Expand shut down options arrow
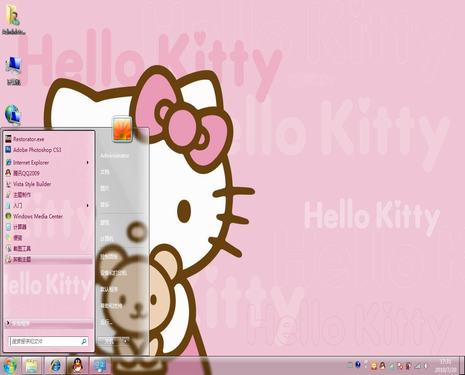 coord(125,341)
